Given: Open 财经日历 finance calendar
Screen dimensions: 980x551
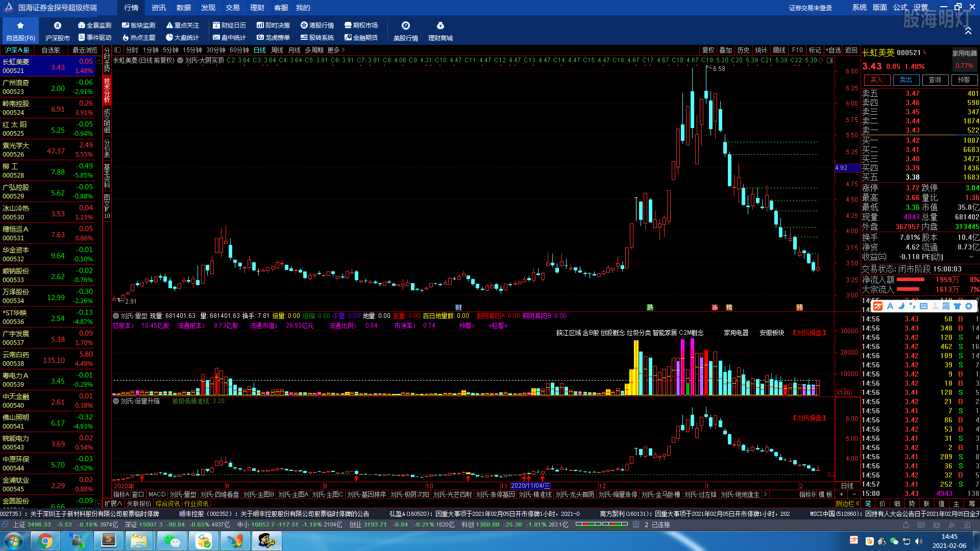Looking at the screenshot, I should [x=229, y=25].
